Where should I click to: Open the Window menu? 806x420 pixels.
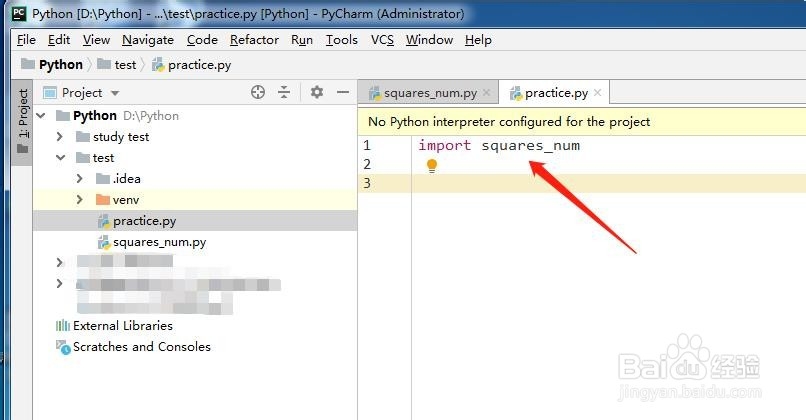coord(429,40)
